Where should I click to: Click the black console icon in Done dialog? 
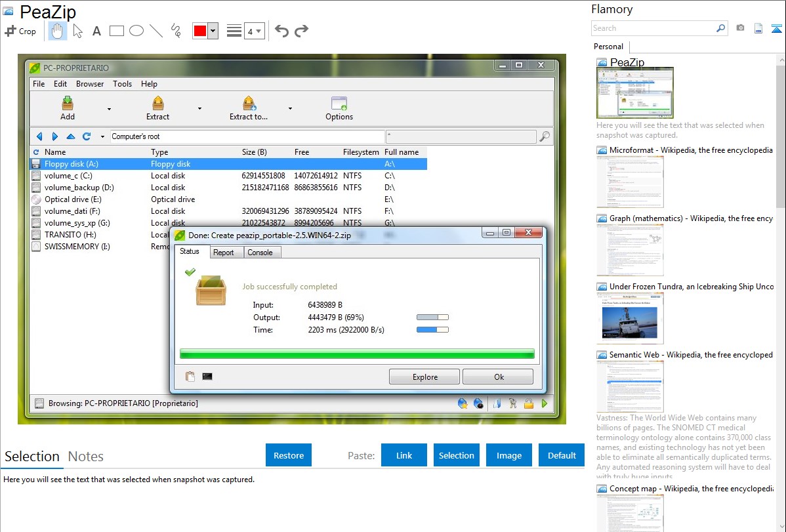pyautogui.click(x=207, y=377)
